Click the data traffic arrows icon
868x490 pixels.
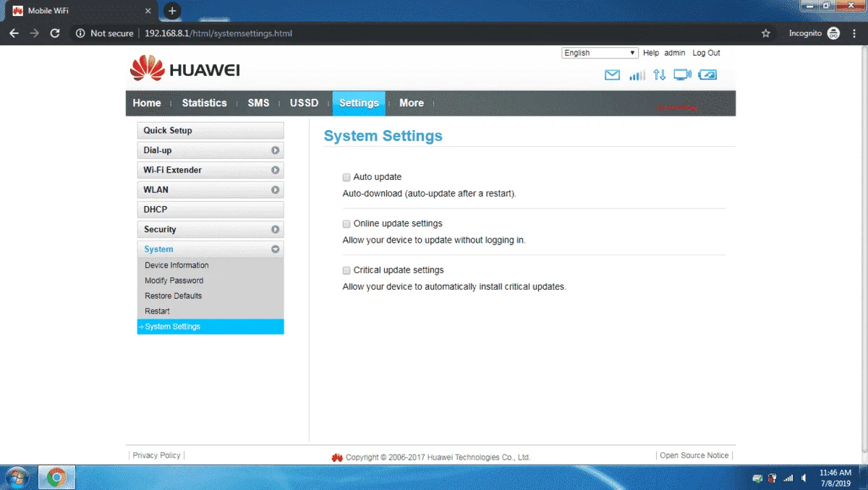[659, 74]
